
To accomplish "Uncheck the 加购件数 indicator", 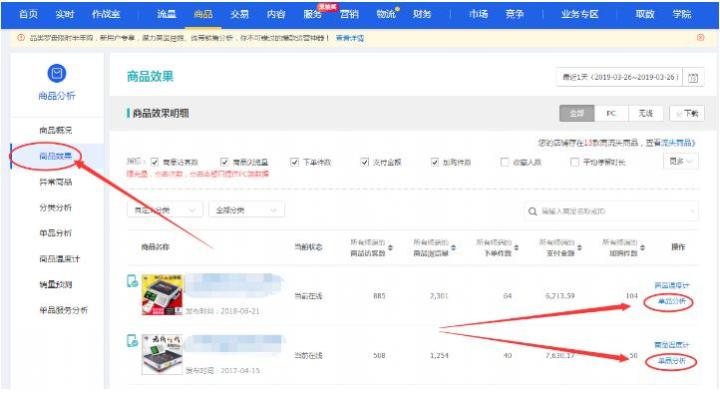I will (434, 162).
